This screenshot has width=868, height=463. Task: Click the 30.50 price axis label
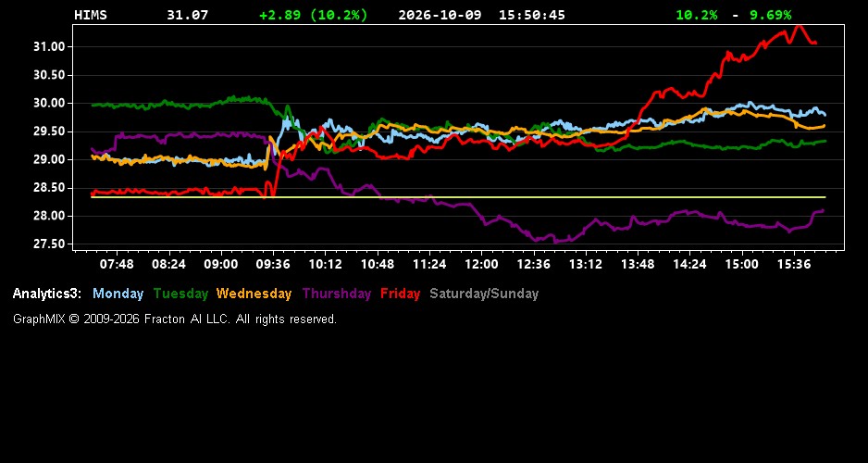49,75
